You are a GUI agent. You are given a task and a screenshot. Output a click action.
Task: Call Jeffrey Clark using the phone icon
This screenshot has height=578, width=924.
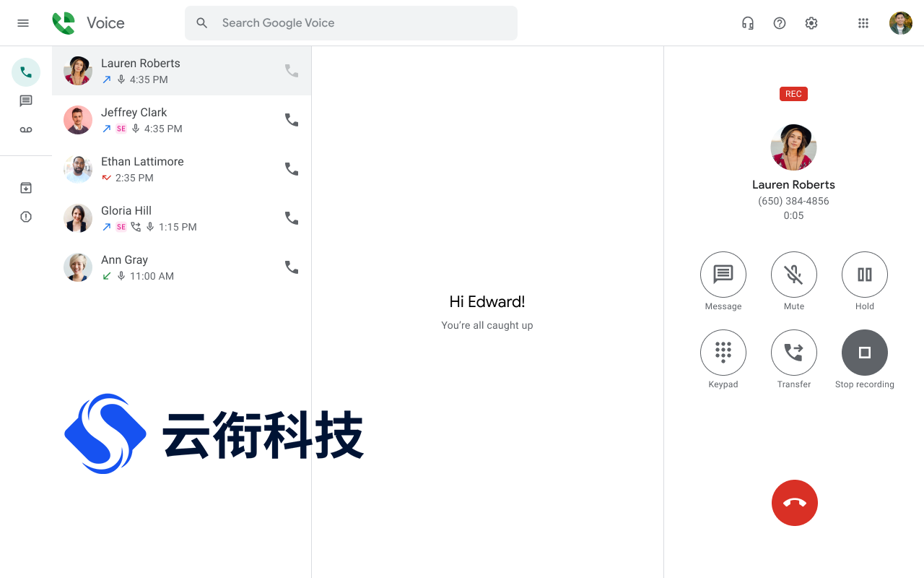pyautogui.click(x=292, y=120)
